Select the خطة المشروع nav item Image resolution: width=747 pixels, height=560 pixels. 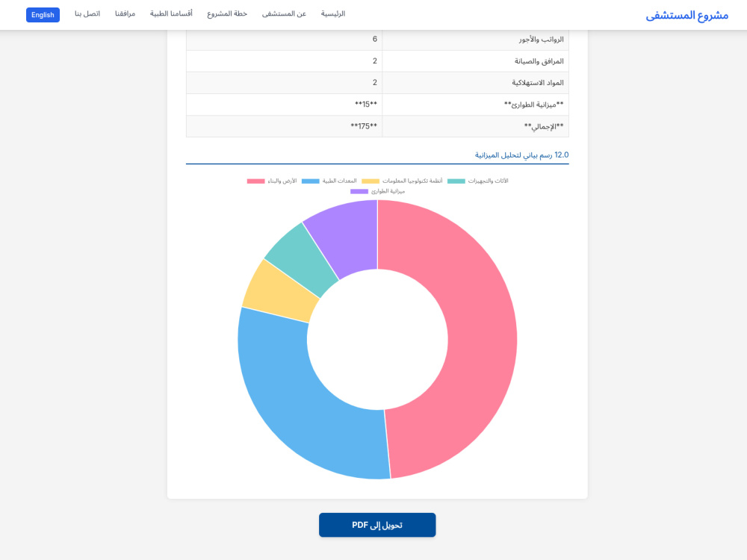coord(227,13)
